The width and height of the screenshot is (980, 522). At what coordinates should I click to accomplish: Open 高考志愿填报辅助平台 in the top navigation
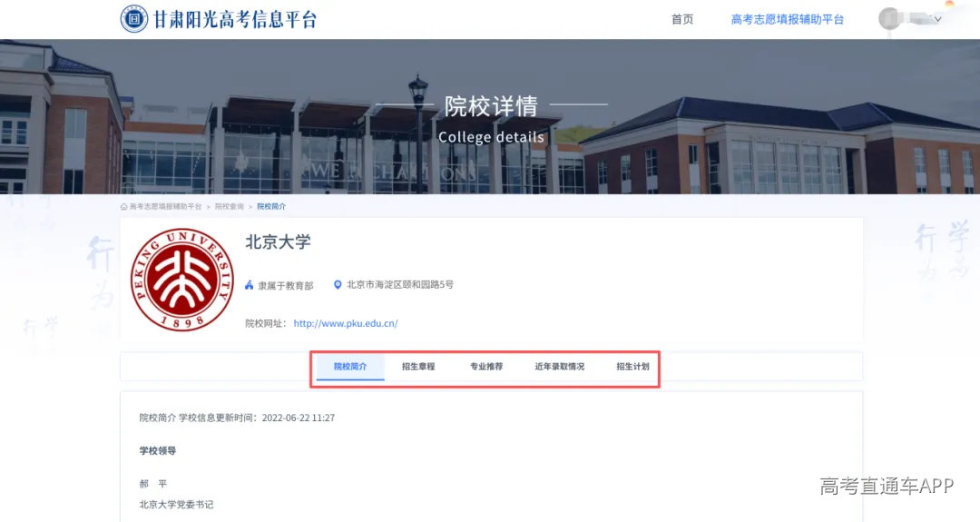point(787,19)
